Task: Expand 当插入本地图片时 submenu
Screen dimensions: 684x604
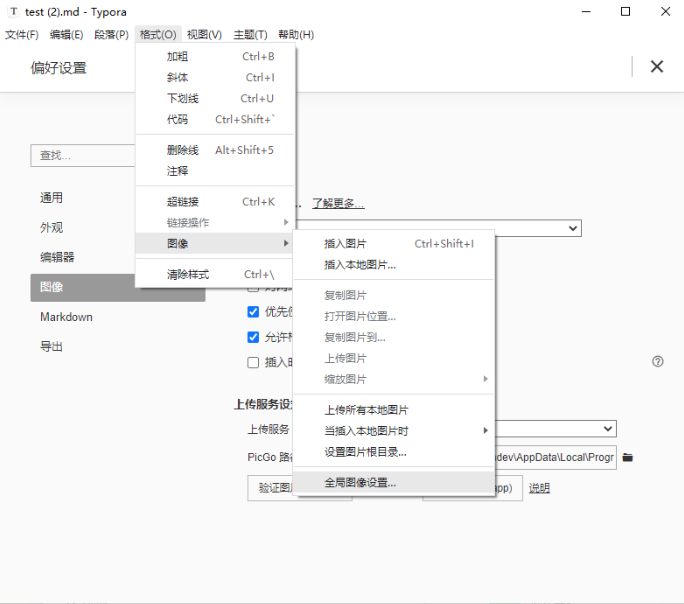Action: (394, 431)
